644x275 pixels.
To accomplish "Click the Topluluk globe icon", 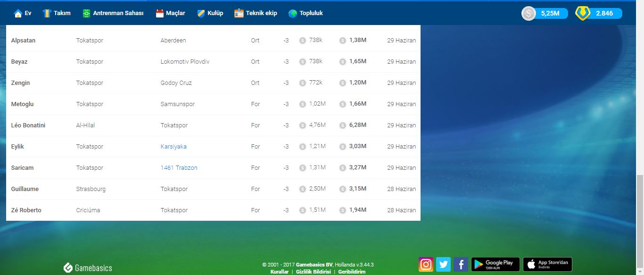I will coord(293,13).
